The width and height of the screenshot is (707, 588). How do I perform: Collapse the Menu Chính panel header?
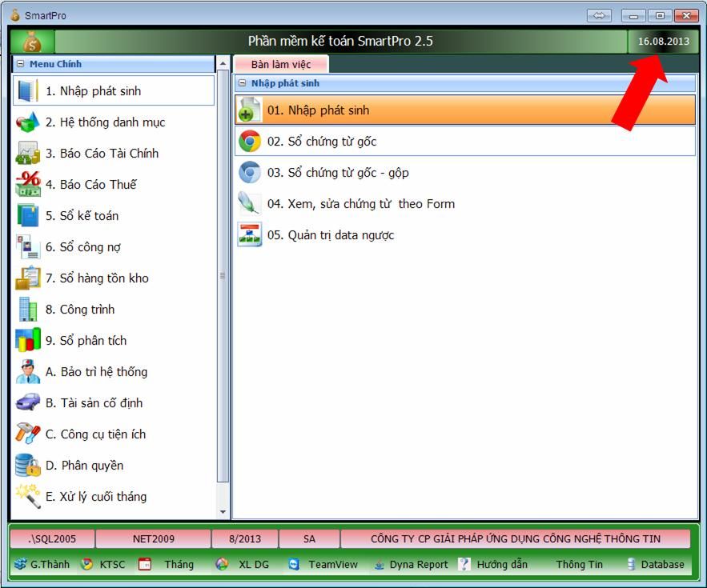(x=22, y=64)
